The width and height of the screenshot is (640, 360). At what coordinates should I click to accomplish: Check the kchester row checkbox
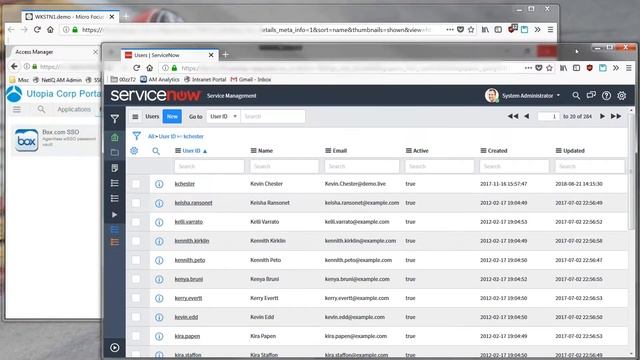pos(136,184)
